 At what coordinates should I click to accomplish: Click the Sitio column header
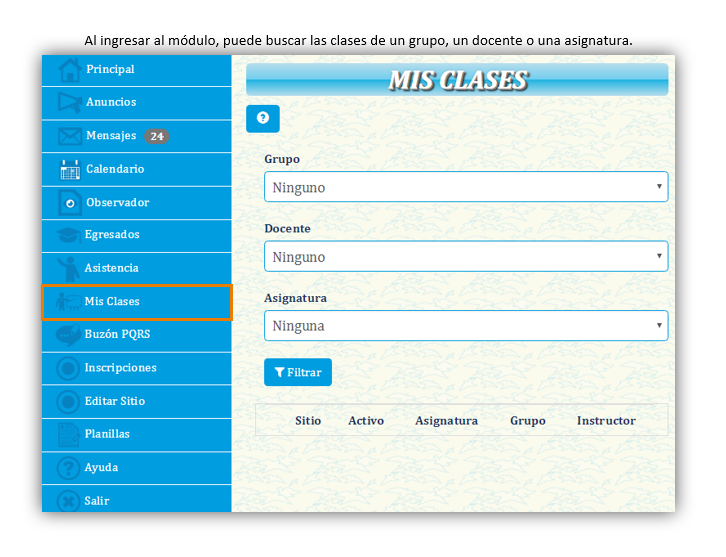click(x=308, y=421)
